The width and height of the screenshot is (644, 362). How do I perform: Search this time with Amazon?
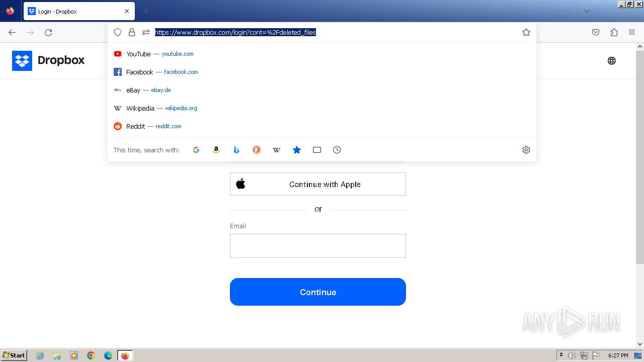pos(216,150)
